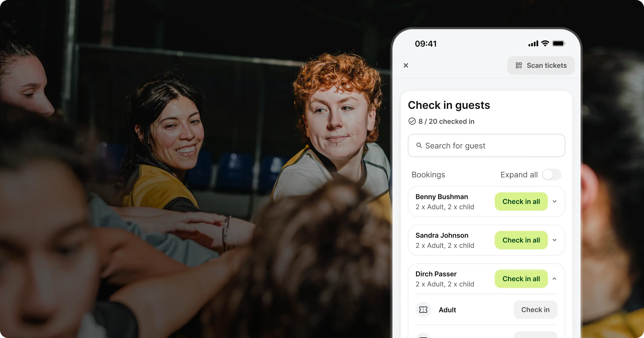Toggle the Expand all switch

(552, 175)
